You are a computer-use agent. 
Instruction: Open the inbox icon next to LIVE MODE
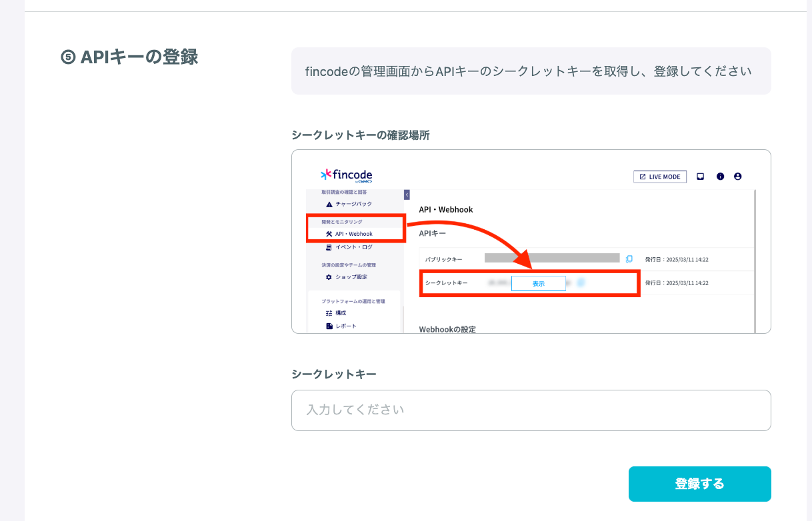(700, 177)
